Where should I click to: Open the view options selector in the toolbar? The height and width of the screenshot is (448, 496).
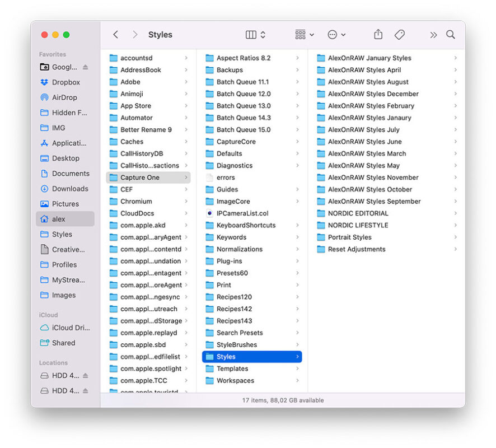254,34
